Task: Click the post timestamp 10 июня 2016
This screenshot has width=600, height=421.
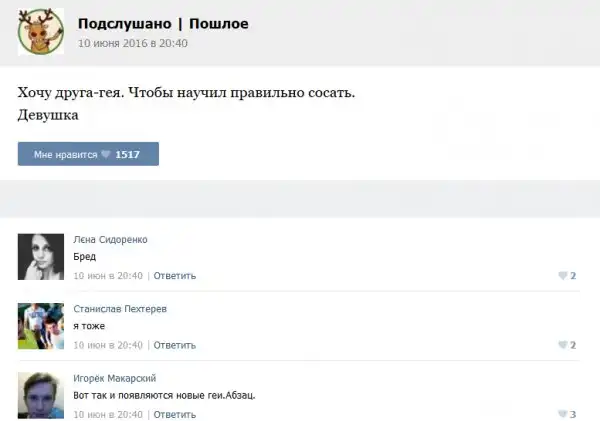Action: pos(132,44)
